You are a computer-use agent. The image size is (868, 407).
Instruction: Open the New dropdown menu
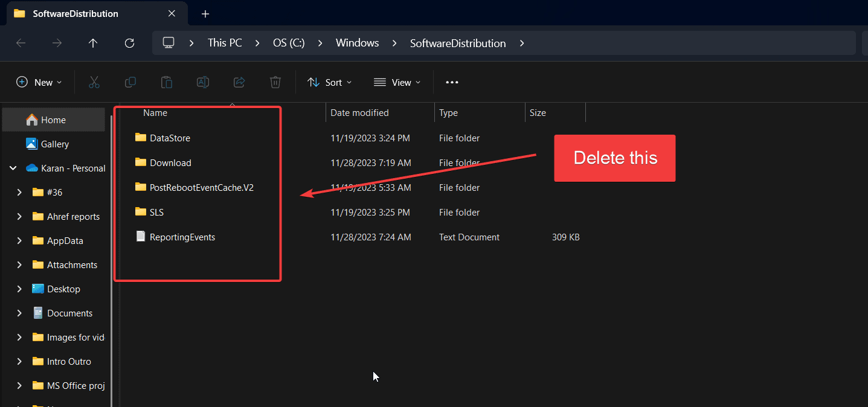39,82
